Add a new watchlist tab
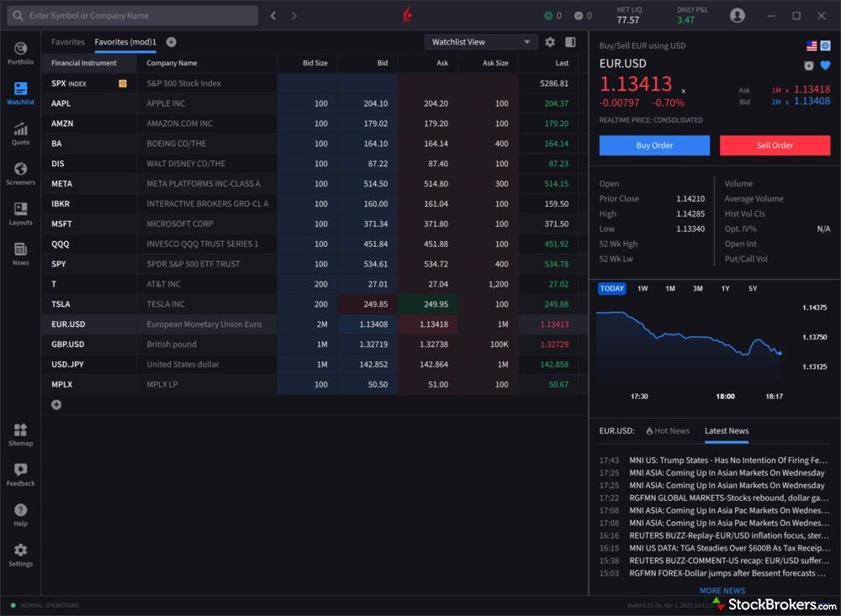Viewport: 841px width, 616px height. tap(172, 42)
